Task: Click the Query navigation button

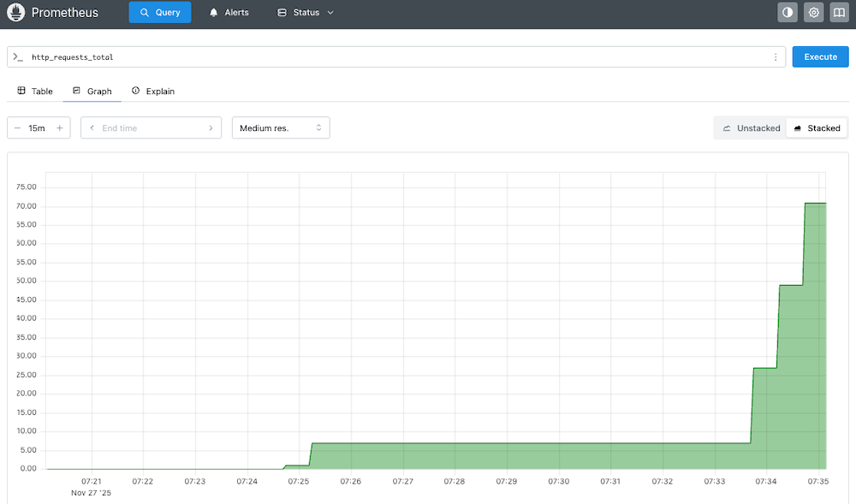Action: (x=160, y=13)
